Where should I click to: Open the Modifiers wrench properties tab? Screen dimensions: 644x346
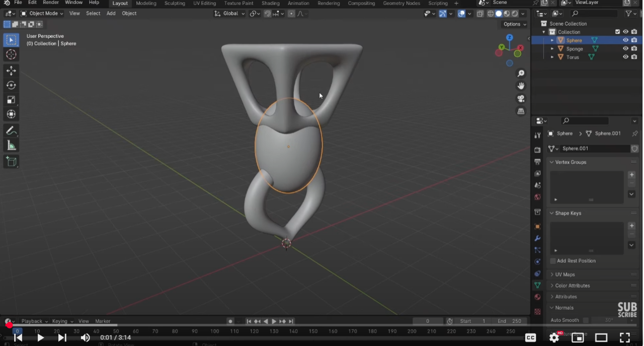pos(537,238)
